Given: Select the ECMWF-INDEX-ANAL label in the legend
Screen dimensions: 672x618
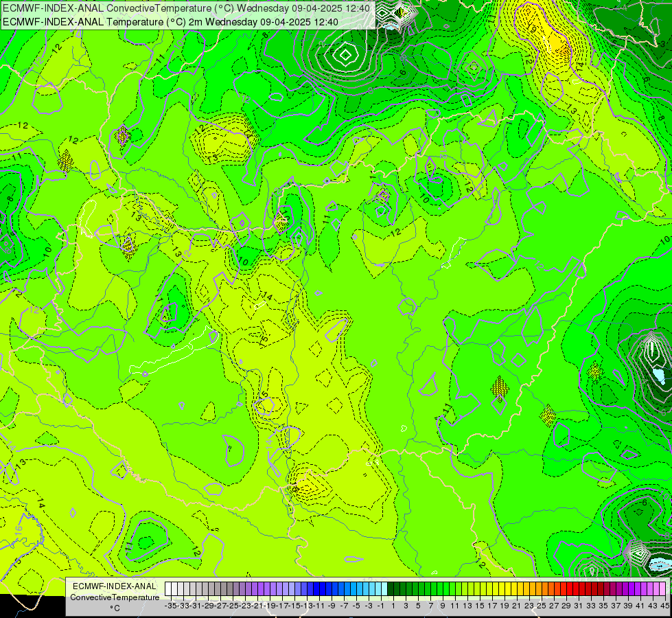Looking at the screenshot, I should 115,586.
